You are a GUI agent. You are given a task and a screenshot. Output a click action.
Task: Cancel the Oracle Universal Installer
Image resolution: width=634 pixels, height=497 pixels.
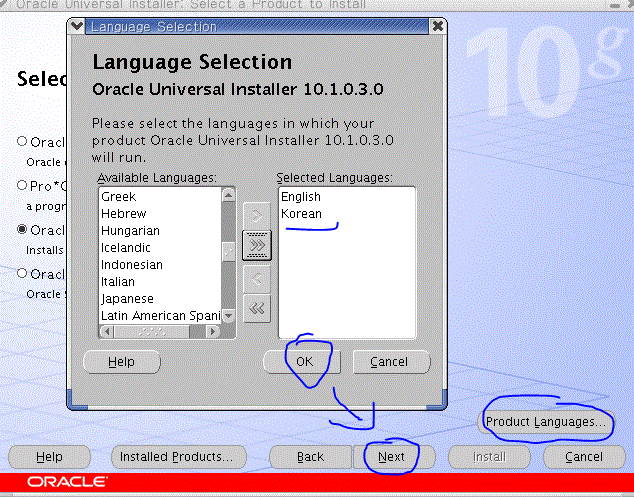tap(584, 457)
